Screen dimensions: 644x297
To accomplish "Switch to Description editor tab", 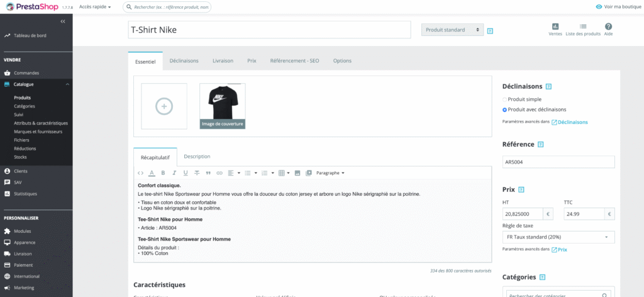I will tap(197, 157).
